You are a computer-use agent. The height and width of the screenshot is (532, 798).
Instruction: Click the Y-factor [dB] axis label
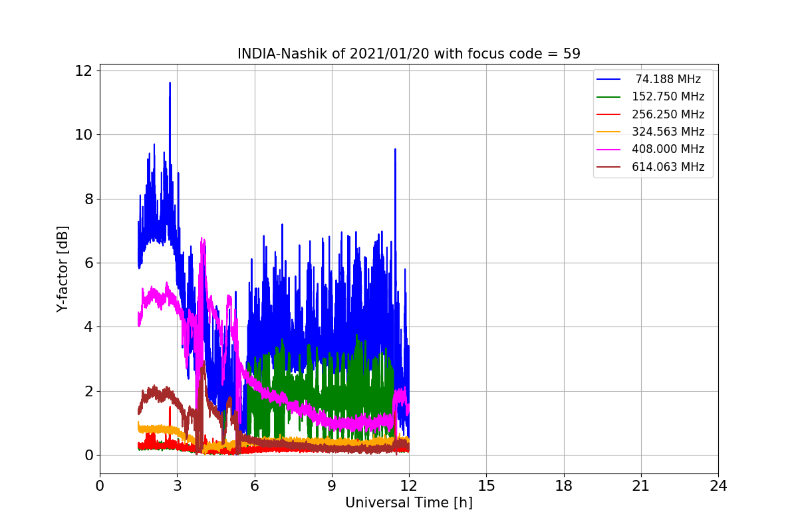pos(63,269)
